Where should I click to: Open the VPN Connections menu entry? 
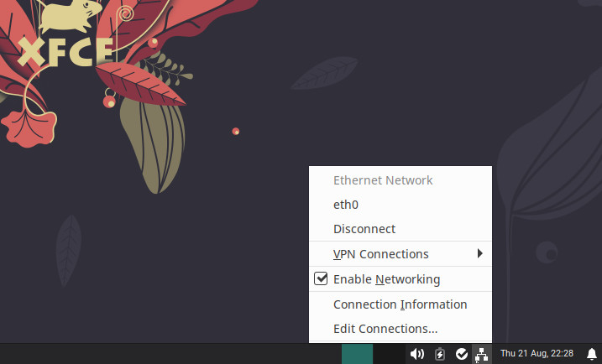(x=381, y=254)
